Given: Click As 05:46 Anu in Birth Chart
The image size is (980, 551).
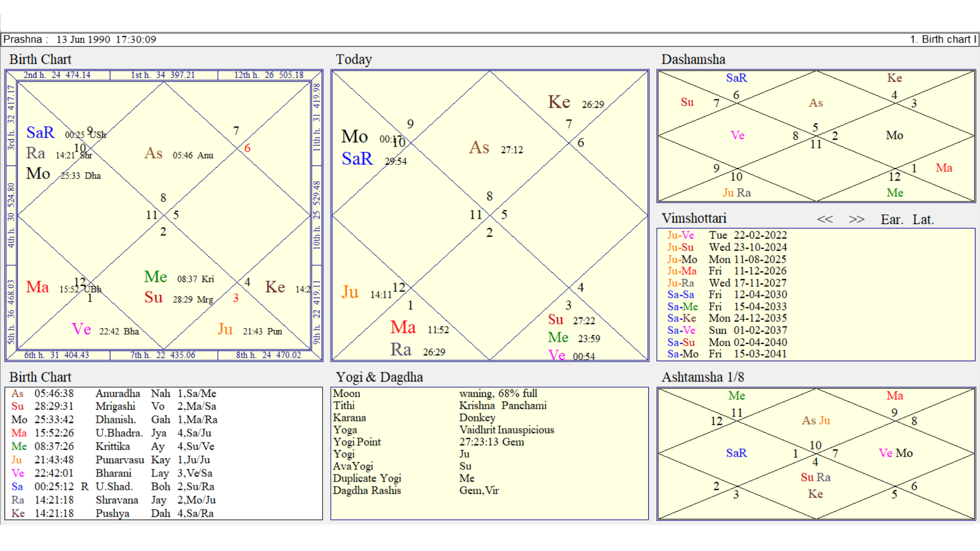Looking at the screenshot, I should click(x=179, y=154).
